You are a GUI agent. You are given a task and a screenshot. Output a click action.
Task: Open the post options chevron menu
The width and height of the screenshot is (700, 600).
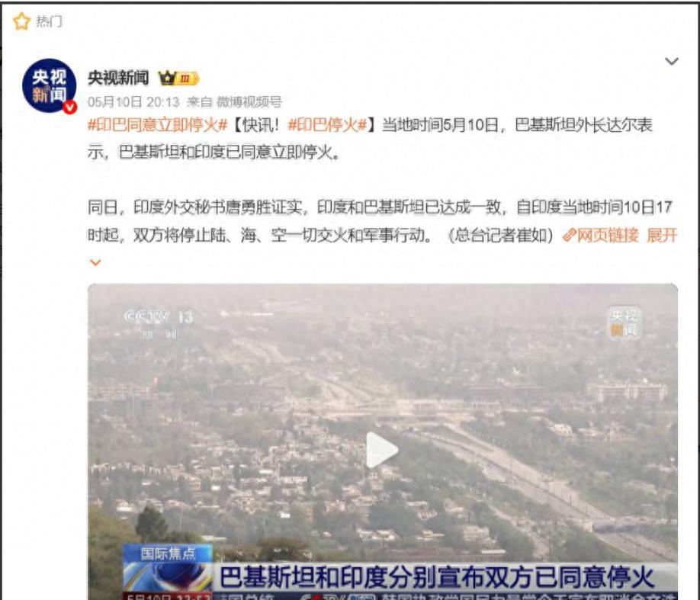pos(672,61)
